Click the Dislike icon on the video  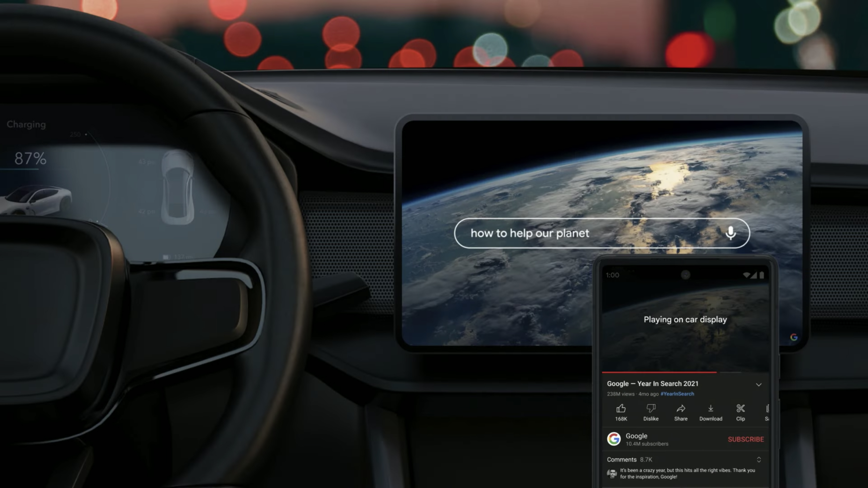[650, 408]
